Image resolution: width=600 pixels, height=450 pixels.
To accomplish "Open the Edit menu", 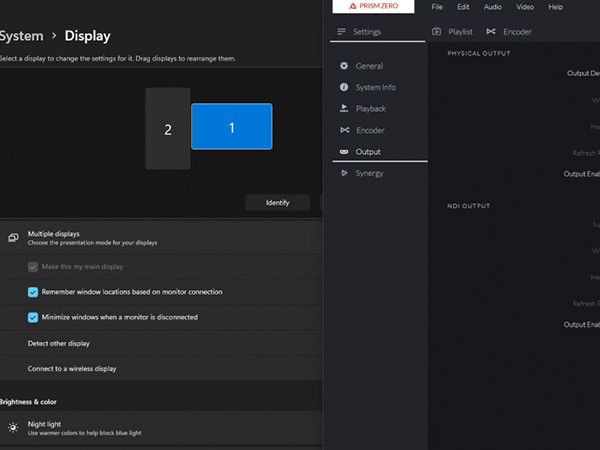I will [463, 7].
